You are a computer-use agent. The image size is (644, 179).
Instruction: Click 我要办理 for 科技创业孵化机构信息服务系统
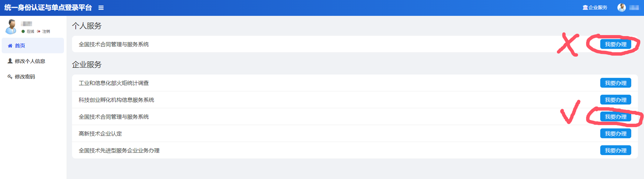[615, 100]
